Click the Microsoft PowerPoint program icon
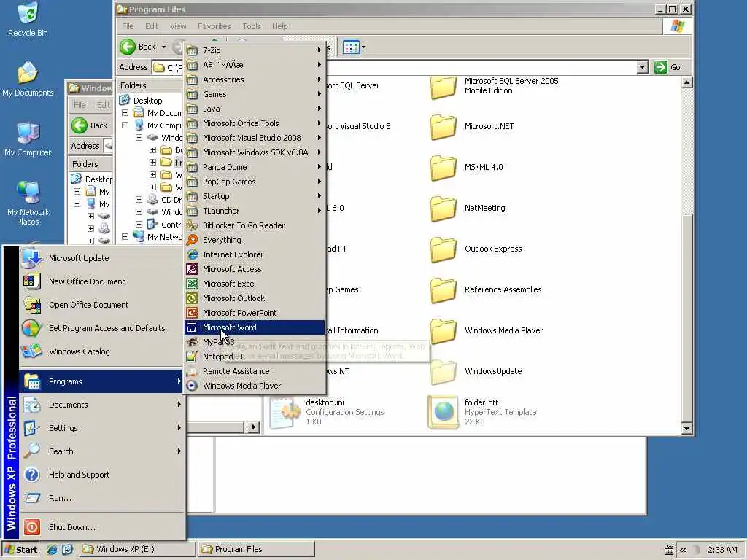 [x=192, y=313]
